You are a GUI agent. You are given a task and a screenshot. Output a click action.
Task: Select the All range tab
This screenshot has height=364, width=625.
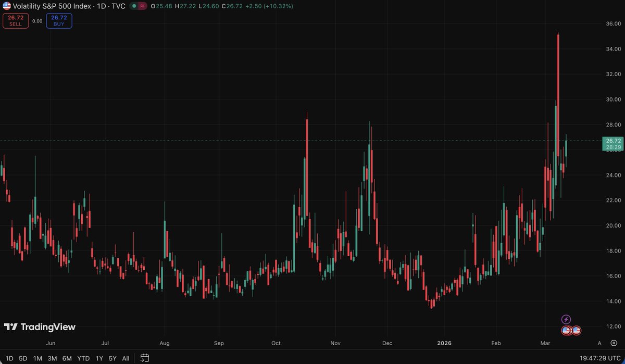[x=126, y=358]
